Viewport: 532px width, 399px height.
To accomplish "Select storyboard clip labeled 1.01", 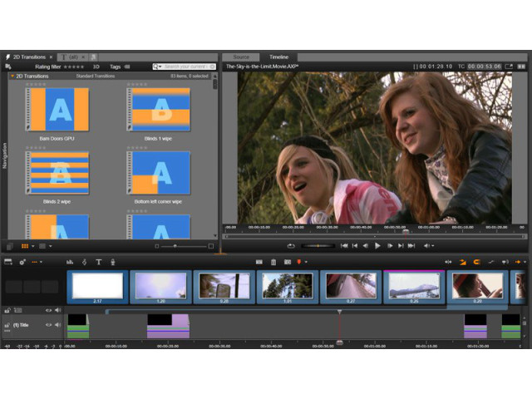I will point(288,287).
